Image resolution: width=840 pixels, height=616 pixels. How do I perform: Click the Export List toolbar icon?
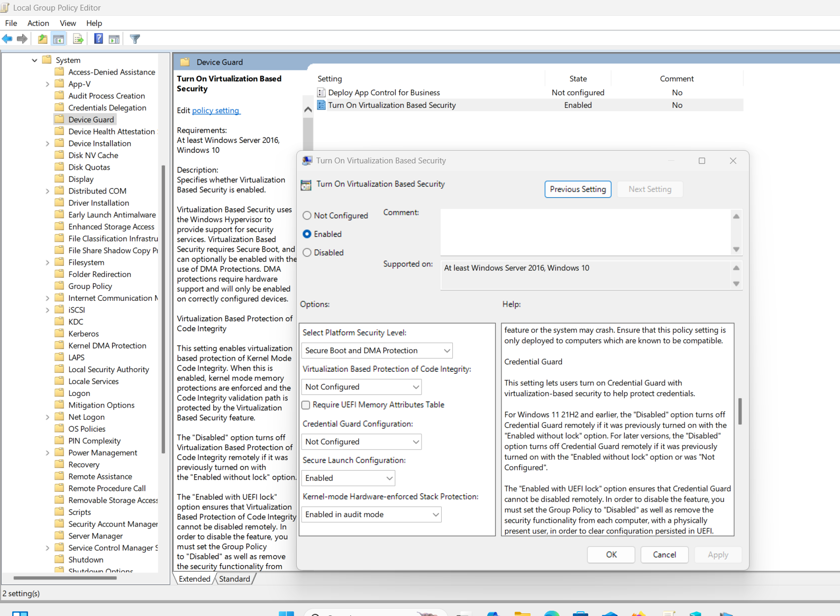point(78,39)
